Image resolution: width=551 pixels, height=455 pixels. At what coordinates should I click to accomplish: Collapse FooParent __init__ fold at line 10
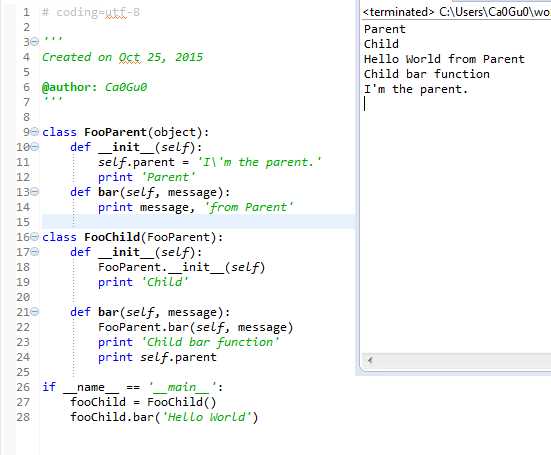[34, 147]
